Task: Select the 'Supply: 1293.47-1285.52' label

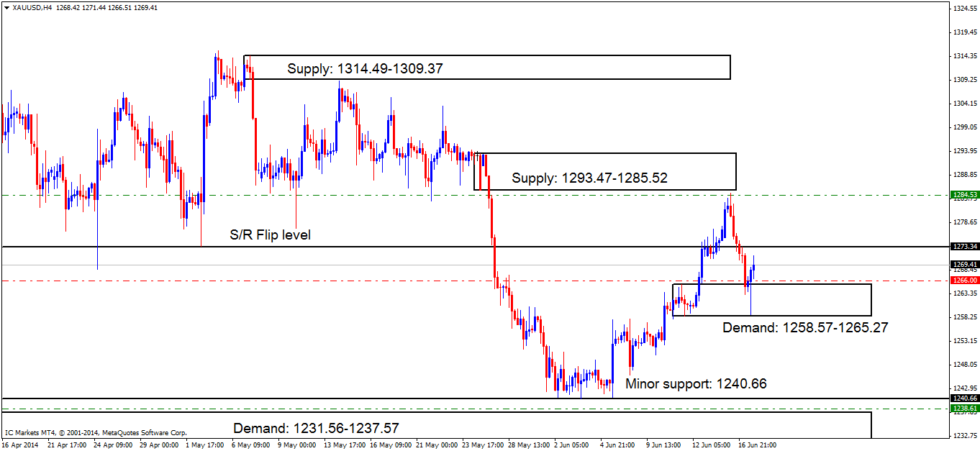Action: tap(589, 178)
